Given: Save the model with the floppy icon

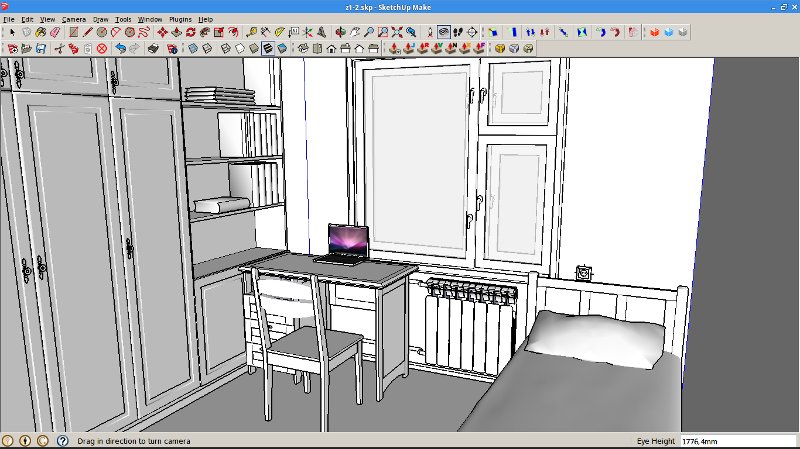Looking at the screenshot, I should point(40,48).
